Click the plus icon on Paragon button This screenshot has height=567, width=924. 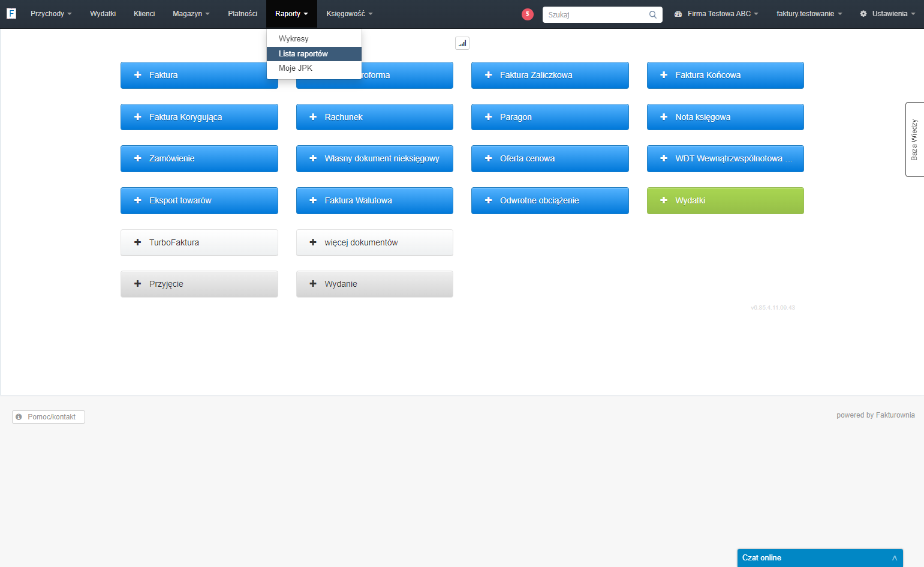488,117
